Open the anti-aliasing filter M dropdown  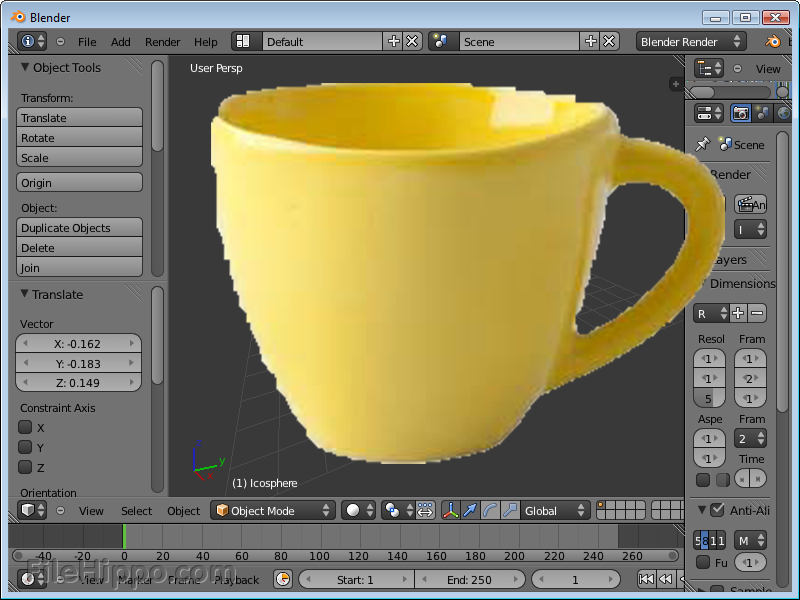coord(751,541)
